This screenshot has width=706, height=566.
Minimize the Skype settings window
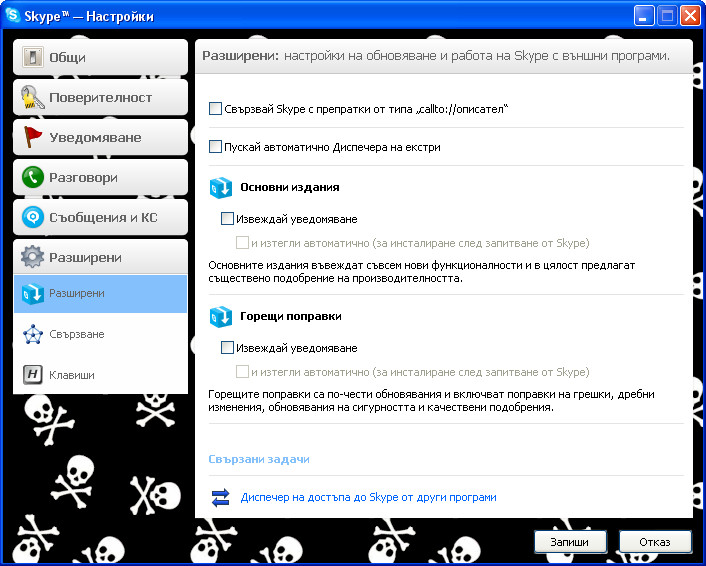644,16
